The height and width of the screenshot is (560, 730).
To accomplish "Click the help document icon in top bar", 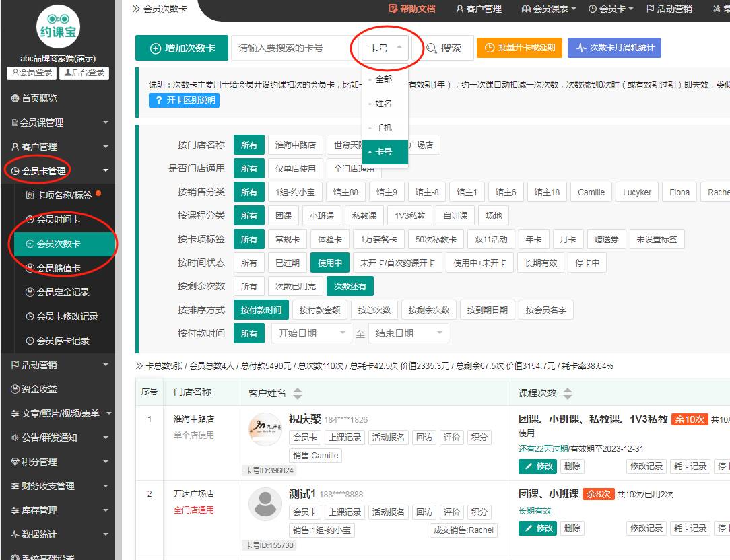I will tap(393, 8).
